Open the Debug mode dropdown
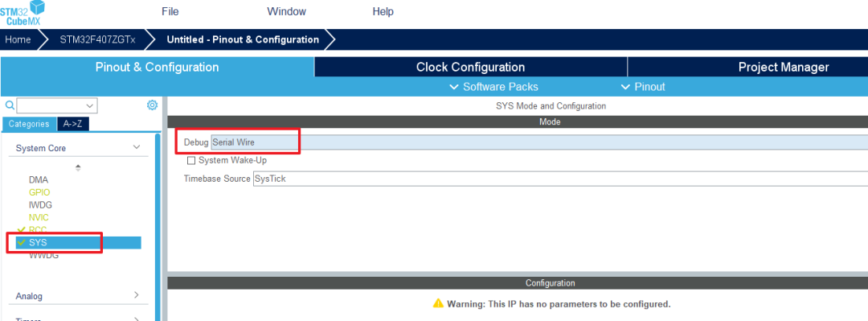 tap(539, 142)
